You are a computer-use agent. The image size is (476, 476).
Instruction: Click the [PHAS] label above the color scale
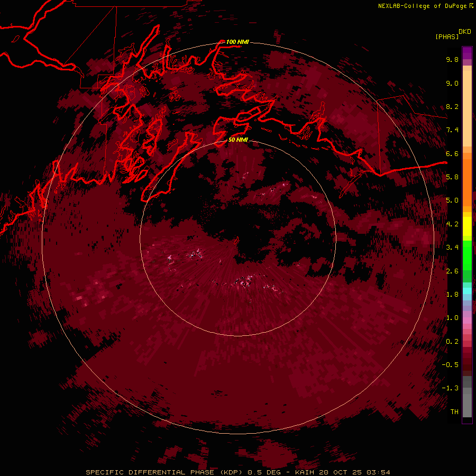click(447, 37)
